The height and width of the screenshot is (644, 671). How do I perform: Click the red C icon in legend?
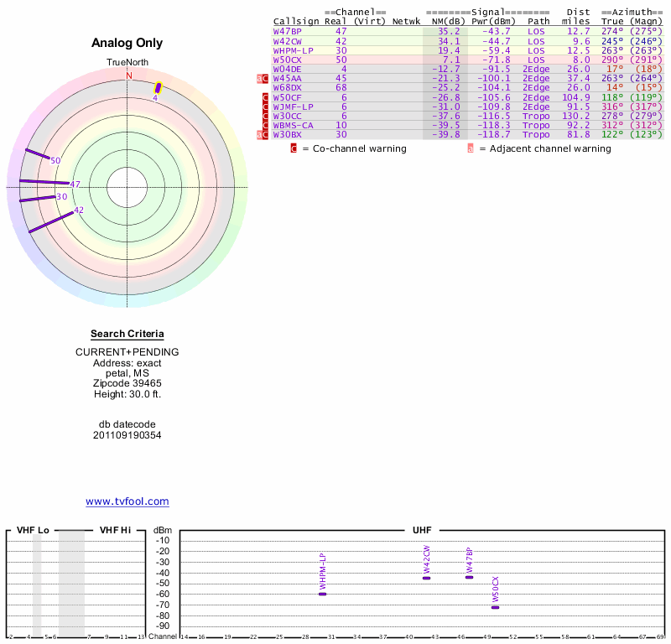tap(294, 148)
